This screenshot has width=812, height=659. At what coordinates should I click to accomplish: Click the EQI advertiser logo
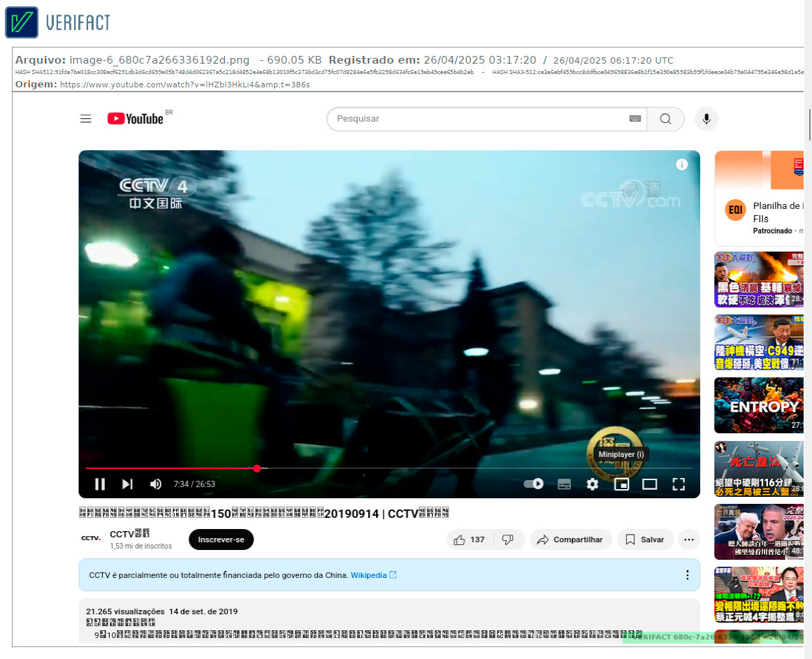[735, 210]
